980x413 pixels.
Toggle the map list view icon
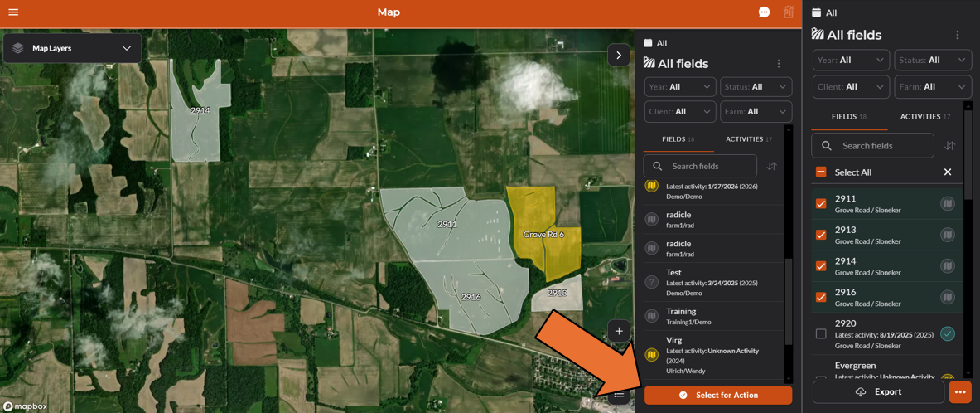[x=619, y=394]
